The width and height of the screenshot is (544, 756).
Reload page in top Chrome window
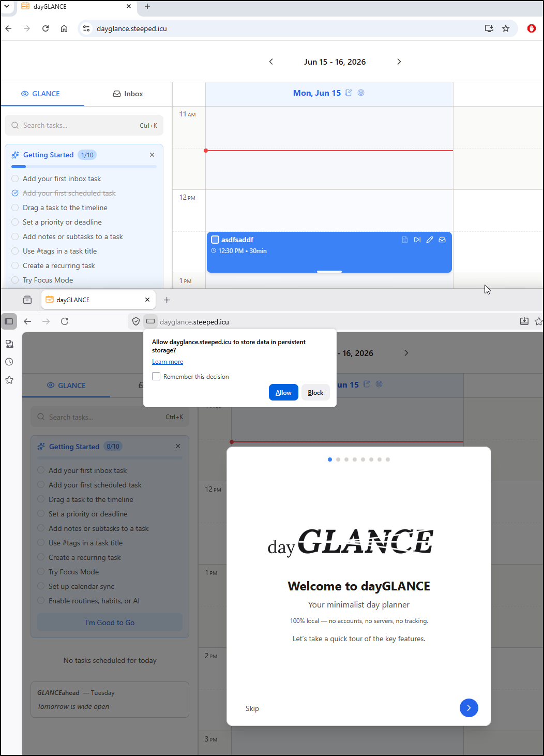(x=46, y=28)
